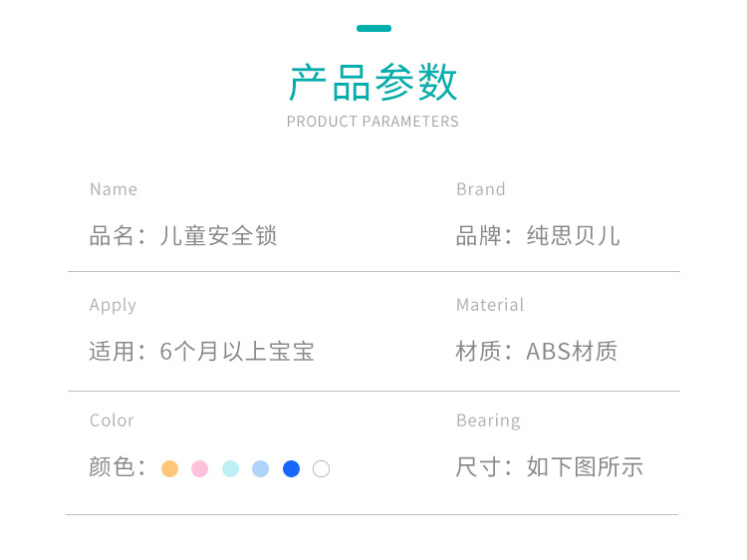Click the 产品参数 heading
This screenshot has height=560, width=747.
pyautogui.click(x=373, y=83)
